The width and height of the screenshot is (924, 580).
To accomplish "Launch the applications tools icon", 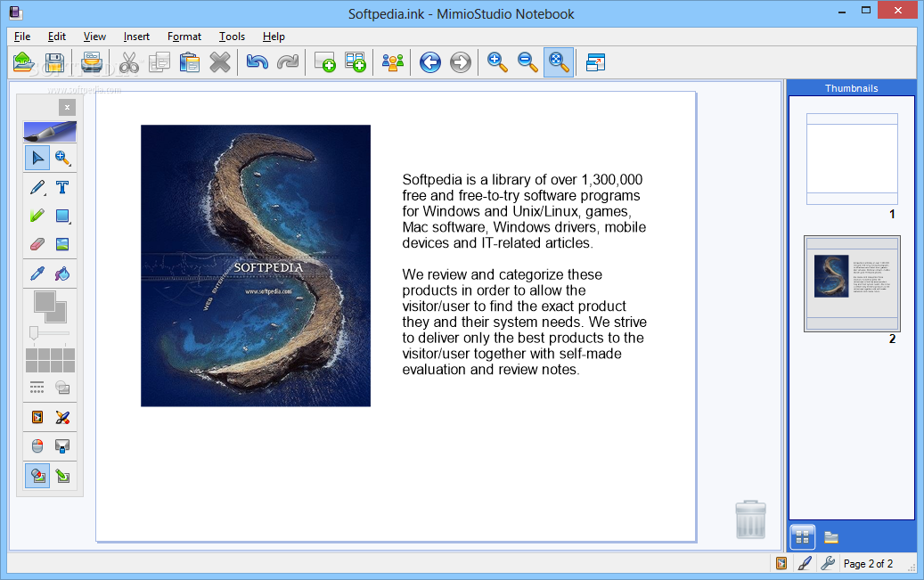I will (62, 417).
